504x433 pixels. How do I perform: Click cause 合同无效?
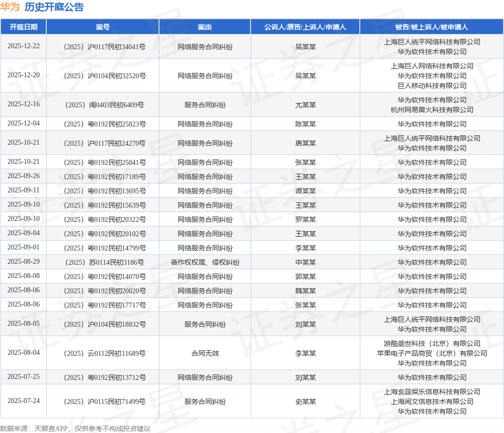[205, 353]
